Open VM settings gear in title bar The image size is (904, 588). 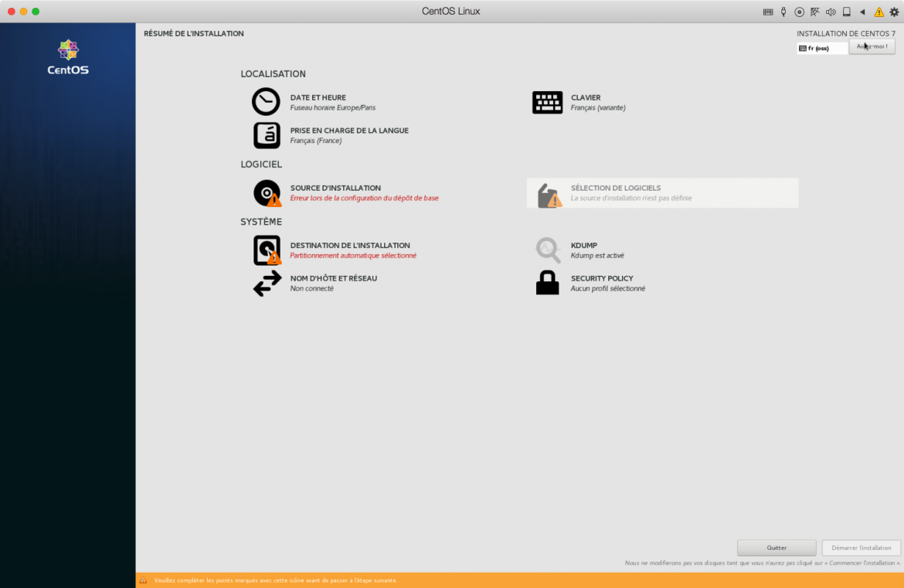pyautogui.click(x=895, y=12)
